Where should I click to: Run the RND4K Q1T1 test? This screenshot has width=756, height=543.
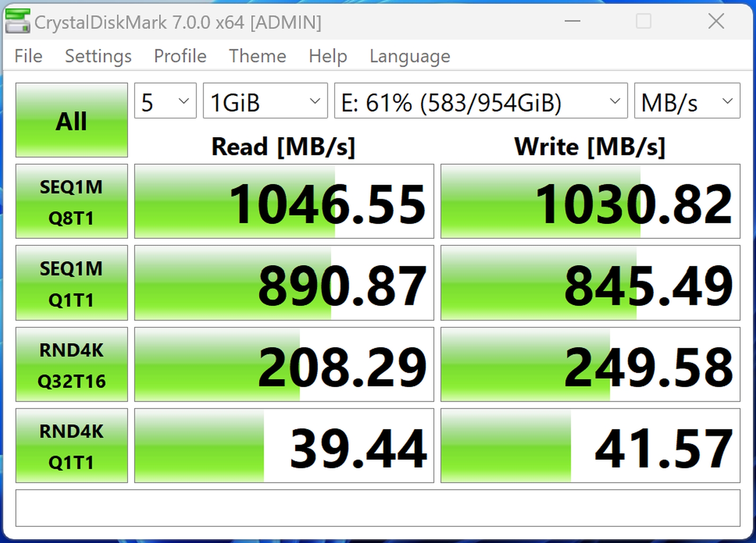[x=71, y=446]
